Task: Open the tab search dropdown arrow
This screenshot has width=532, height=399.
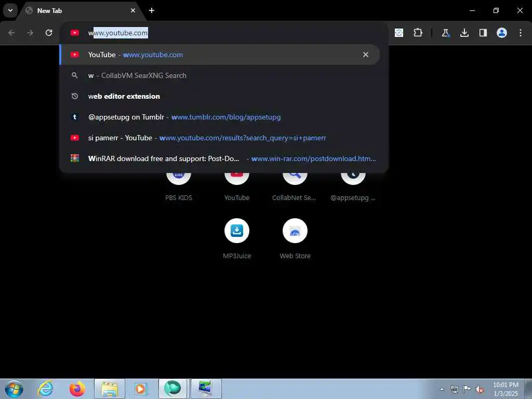Action: coord(10,10)
